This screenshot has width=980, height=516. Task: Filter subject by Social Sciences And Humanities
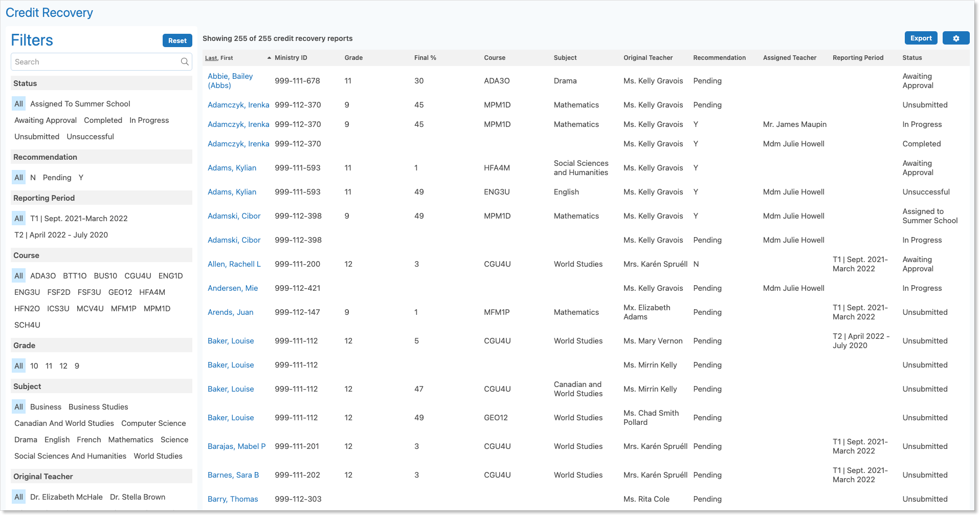(x=70, y=456)
